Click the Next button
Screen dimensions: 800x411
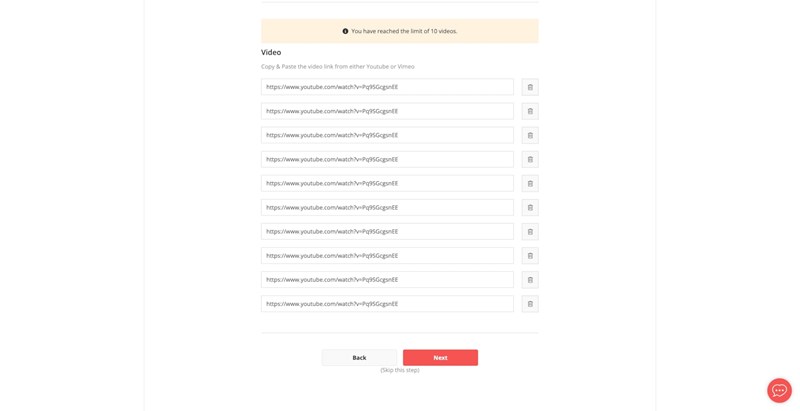coord(440,357)
